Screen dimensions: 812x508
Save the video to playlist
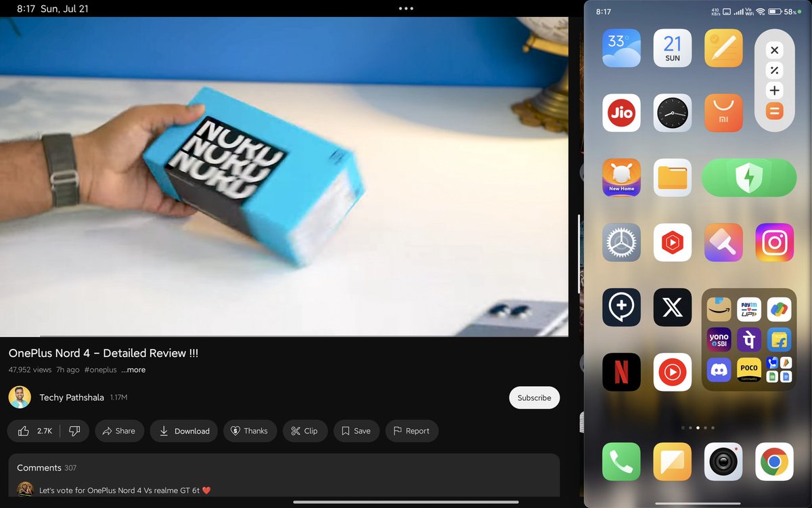coord(357,431)
